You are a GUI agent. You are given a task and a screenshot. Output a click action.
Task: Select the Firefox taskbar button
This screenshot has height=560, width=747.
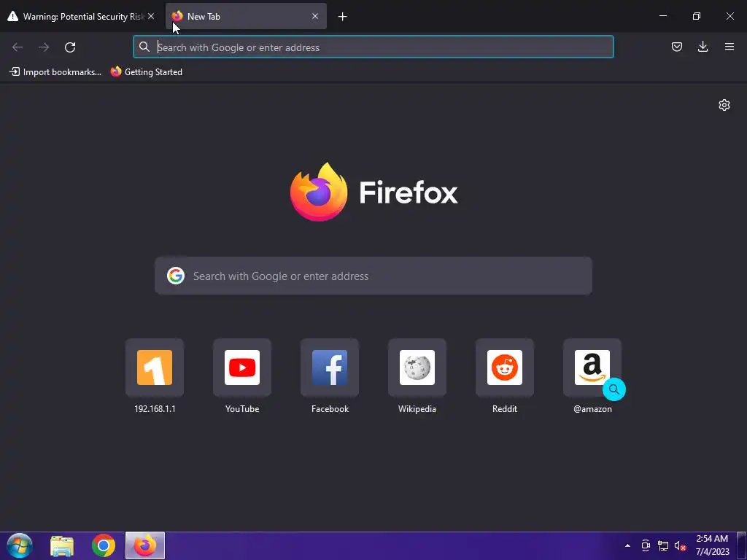pos(145,545)
